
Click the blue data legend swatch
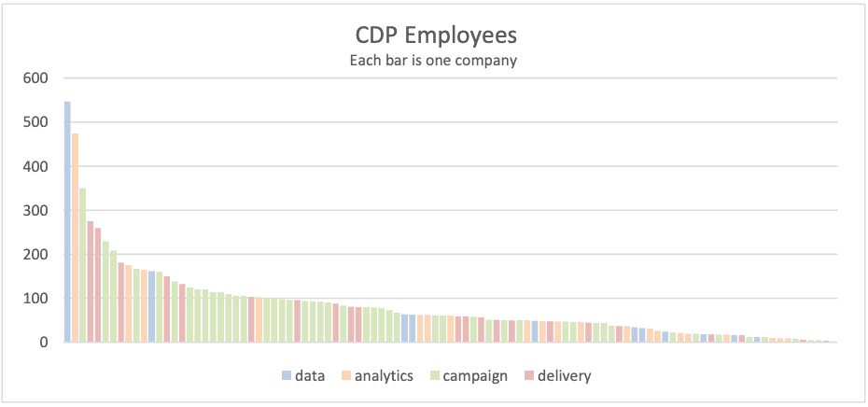[286, 376]
